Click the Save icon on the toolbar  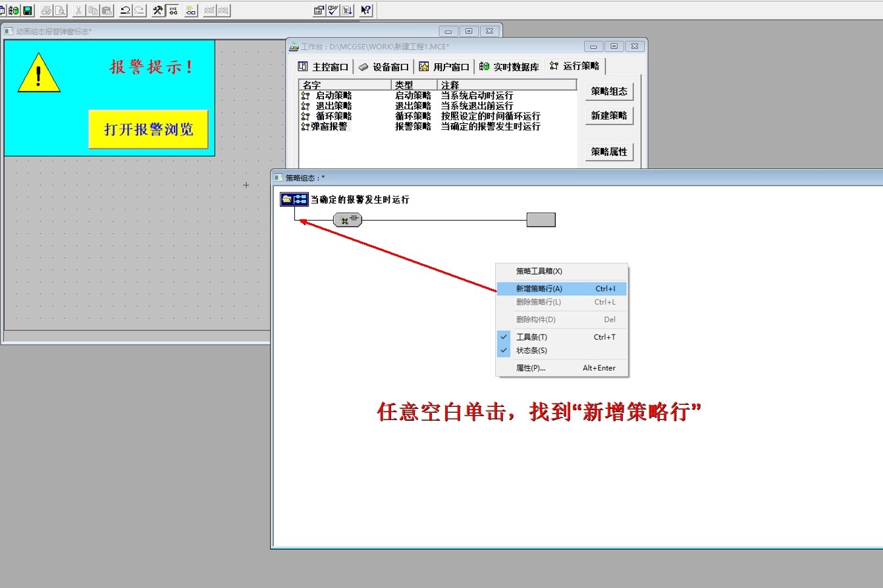[26, 10]
